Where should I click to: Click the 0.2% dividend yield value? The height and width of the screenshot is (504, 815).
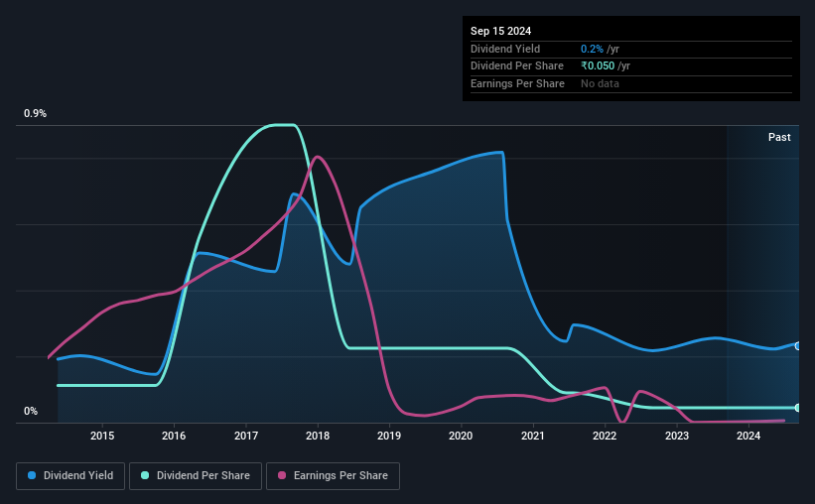click(x=592, y=49)
